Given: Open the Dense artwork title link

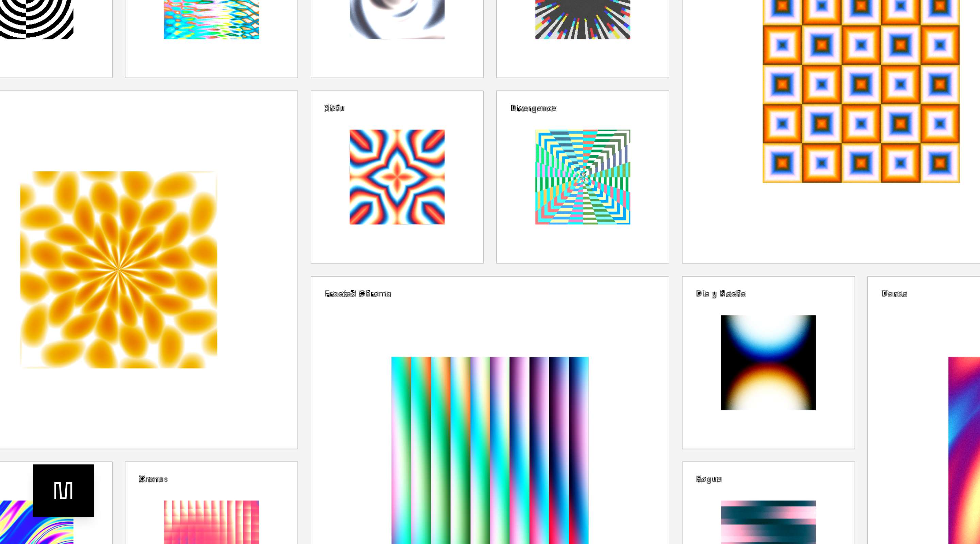Looking at the screenshot, I should click(894, 293).
